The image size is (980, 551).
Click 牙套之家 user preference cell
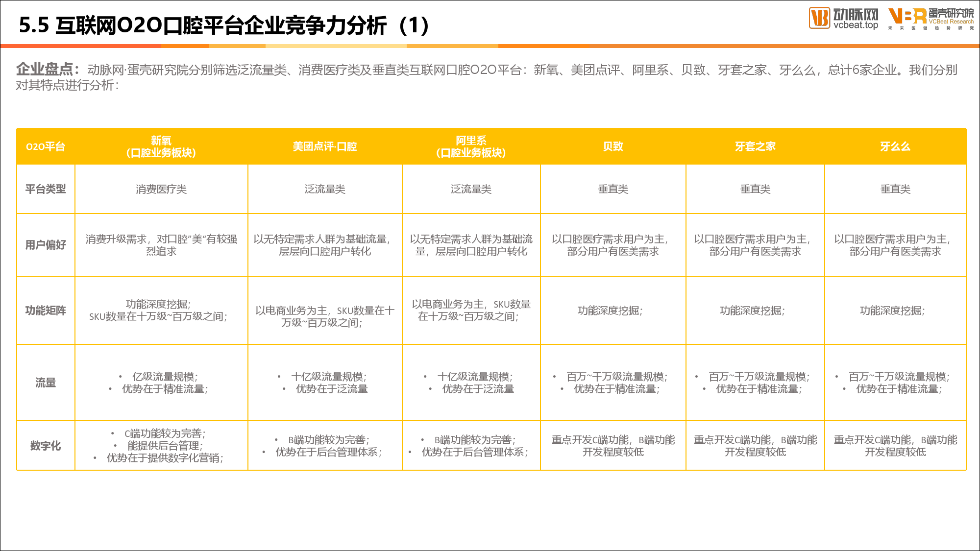click(x=755, y=245)
